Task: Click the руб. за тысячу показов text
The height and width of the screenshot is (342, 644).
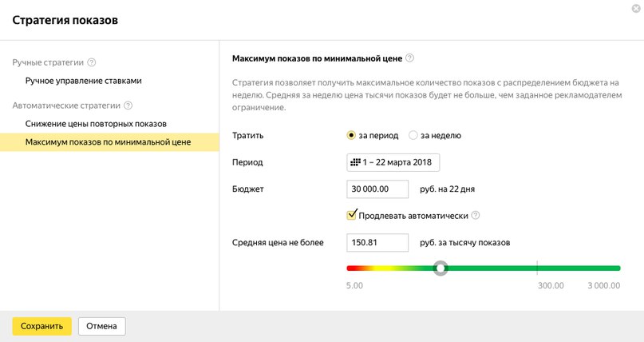Action: [465, 243]
